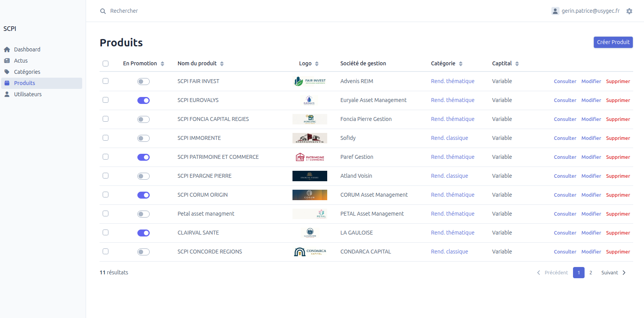Click the Créer Produit button
This screenshot has height=318, width=644.
click(x=613, y=42)
